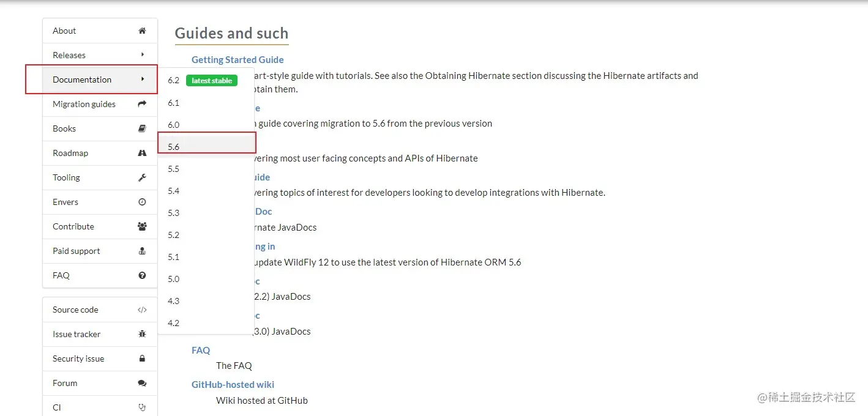Click the text "The FAQ"
Screen dimensions: 868x416
click(234, 365)
